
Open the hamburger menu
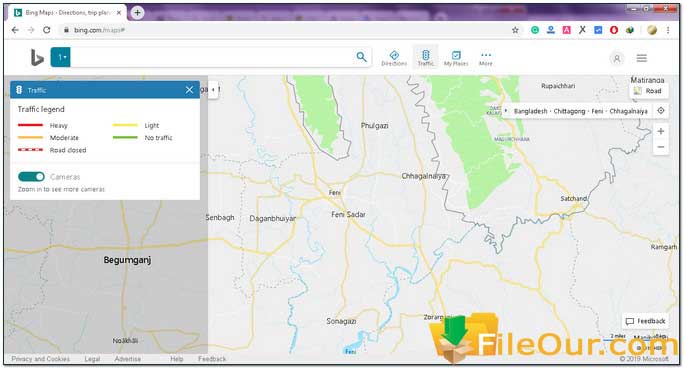[641, 58]
